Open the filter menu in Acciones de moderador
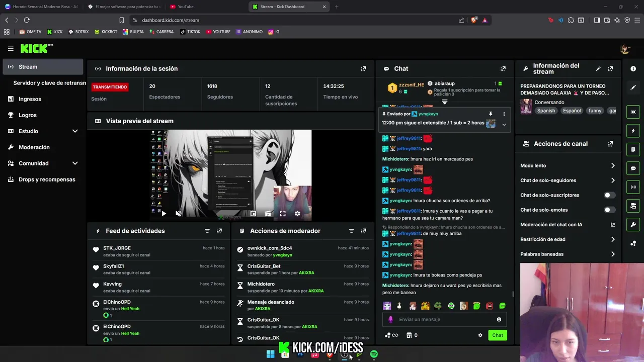 351,231
